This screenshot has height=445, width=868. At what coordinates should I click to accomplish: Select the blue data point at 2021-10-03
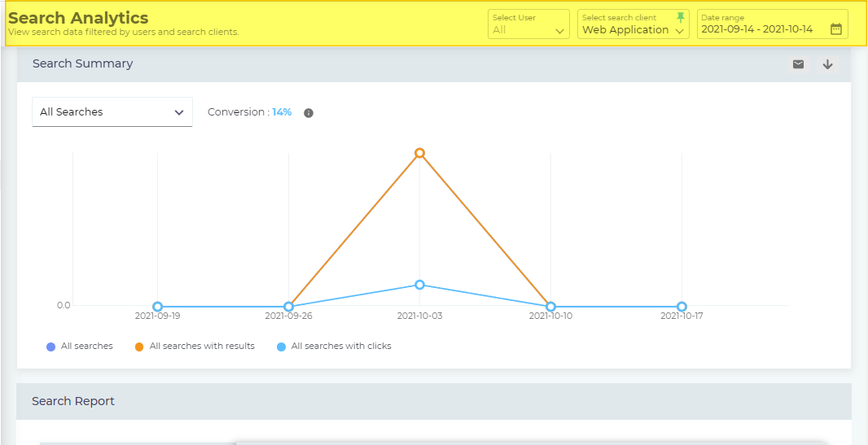click(x=419, y=285)
